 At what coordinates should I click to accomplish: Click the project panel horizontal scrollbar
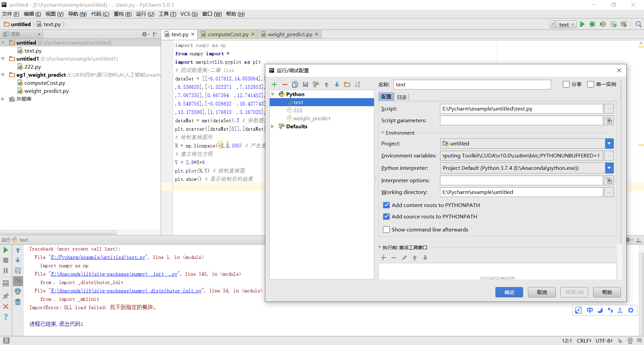tap(58, 232)
